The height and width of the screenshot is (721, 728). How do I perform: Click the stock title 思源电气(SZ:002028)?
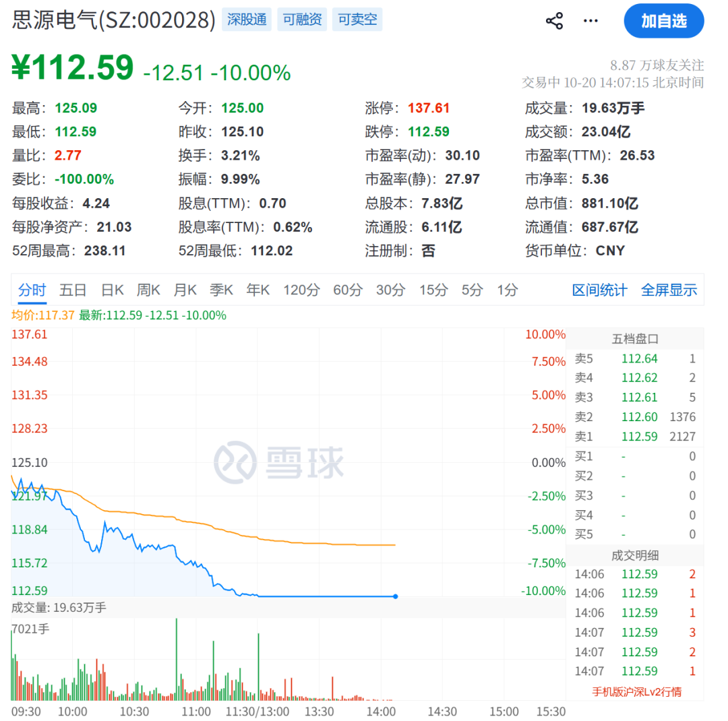coord(114,20)
